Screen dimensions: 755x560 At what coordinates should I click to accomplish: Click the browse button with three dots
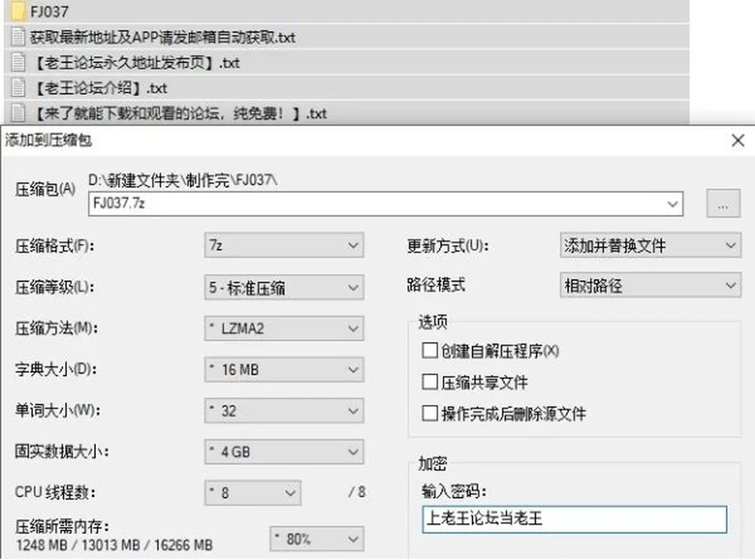(724, 204)
